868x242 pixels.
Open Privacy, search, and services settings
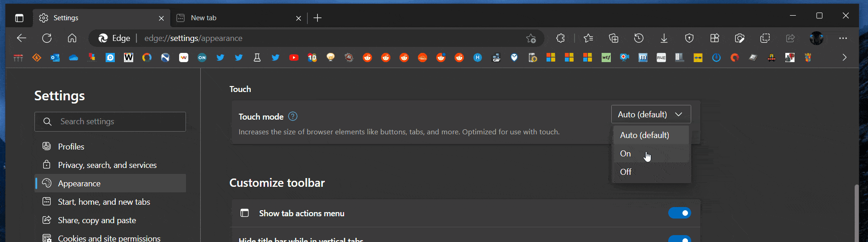click(x=110, y=165)
